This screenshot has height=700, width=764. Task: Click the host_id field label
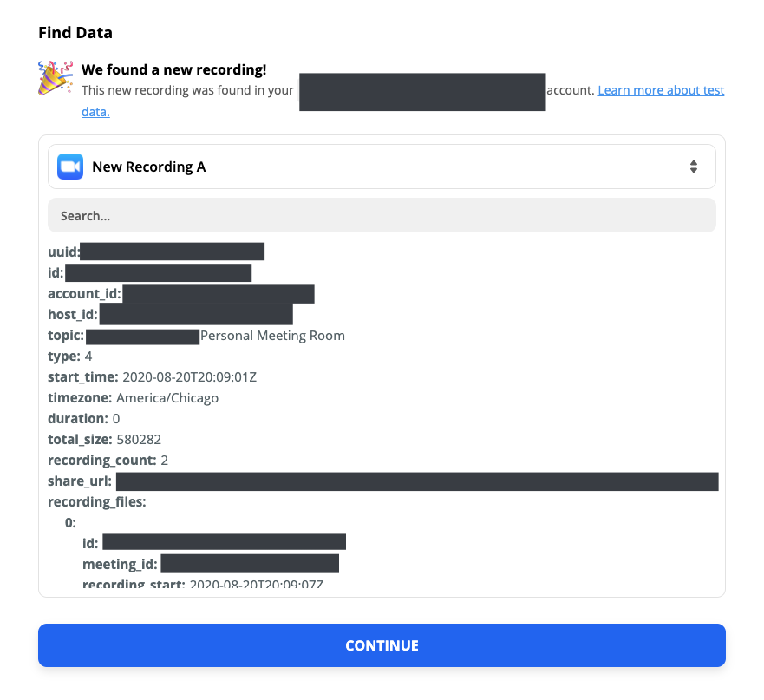point(73,314)
